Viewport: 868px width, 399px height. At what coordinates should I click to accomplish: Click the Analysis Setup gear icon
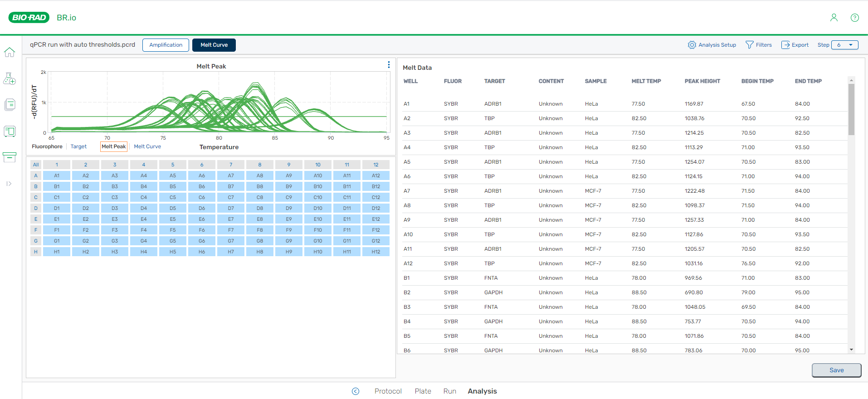(692, 45)
